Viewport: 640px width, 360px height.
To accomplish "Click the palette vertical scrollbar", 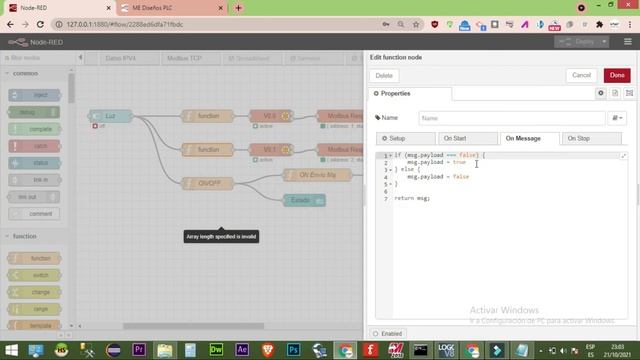I will point(71,88).
